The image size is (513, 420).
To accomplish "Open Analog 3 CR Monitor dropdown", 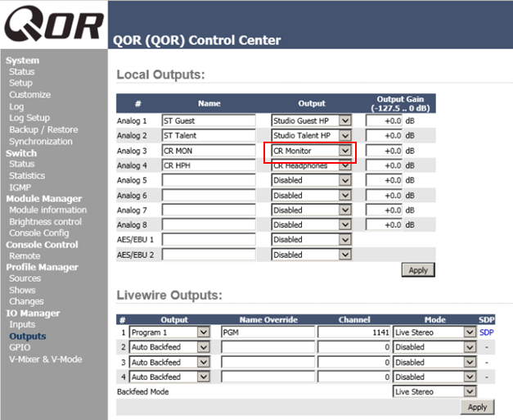I will coord(312,151).
